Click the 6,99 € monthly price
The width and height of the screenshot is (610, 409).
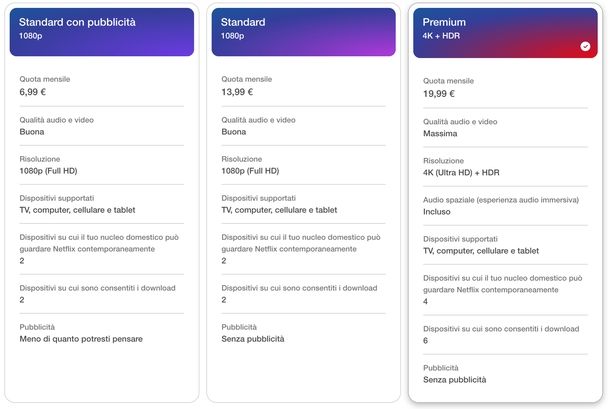[x=33, y=92]
